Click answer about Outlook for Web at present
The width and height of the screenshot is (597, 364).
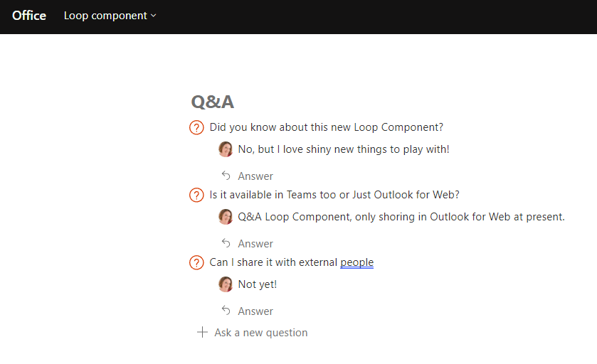click(401, 217)
